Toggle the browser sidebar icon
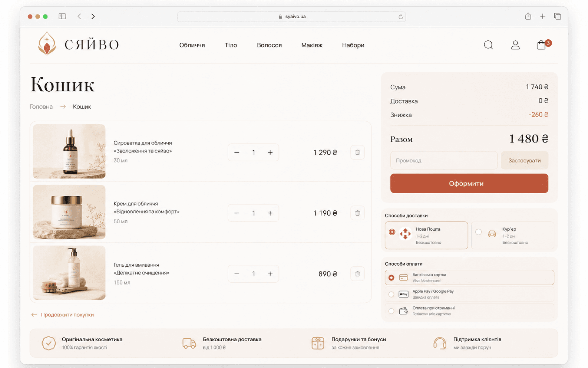Screen dimensions: 588x368 pyautogui.click(x=62, y=16)
